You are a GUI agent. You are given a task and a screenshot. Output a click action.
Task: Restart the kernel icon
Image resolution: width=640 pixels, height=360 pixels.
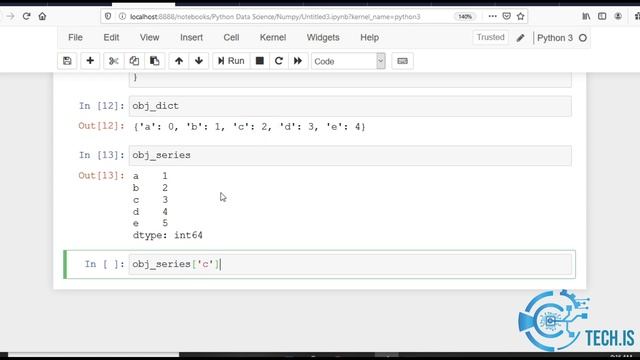click(279, 61)
